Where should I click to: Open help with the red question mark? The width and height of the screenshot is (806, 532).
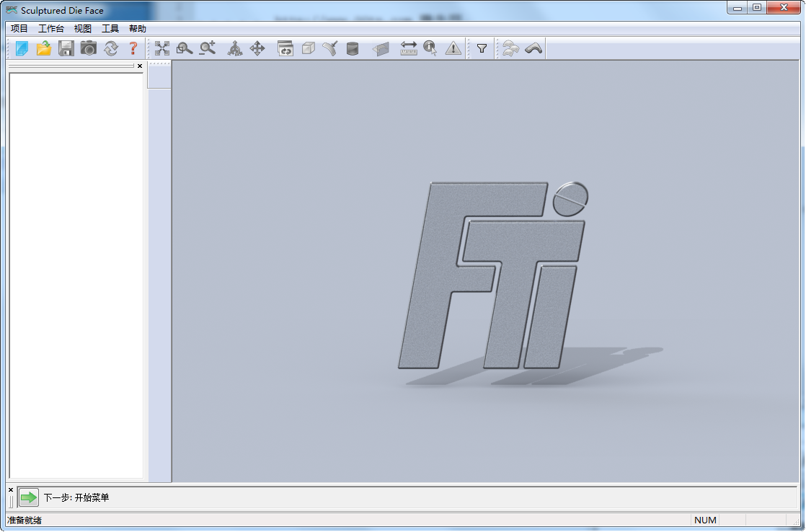tap(133, 48)
